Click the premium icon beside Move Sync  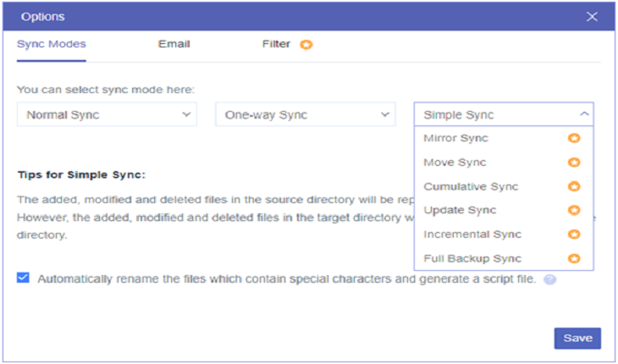(574, 163)
